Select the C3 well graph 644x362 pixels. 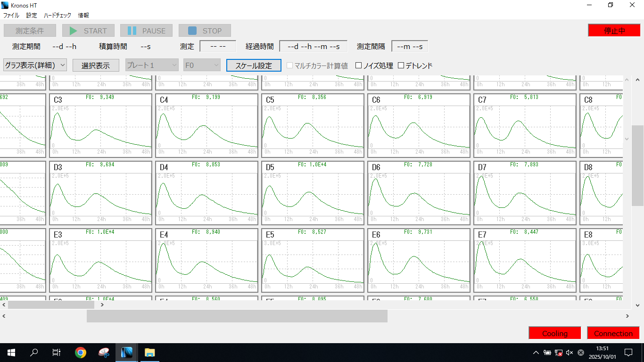tap(101, 125)
